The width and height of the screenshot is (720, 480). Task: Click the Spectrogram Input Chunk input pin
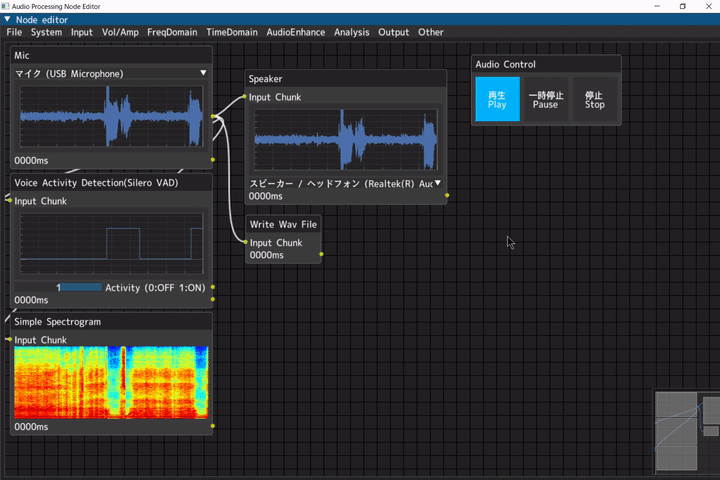pos(10,339)
